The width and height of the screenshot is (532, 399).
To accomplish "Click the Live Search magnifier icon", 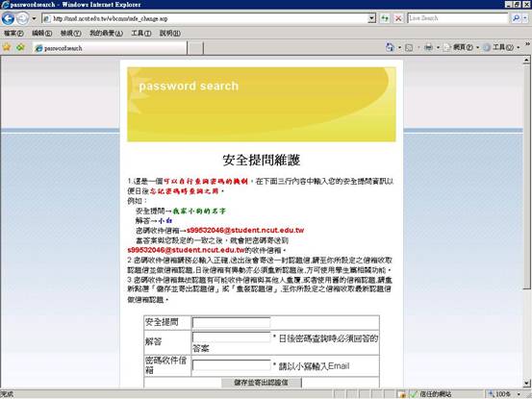I will point(516,18).
